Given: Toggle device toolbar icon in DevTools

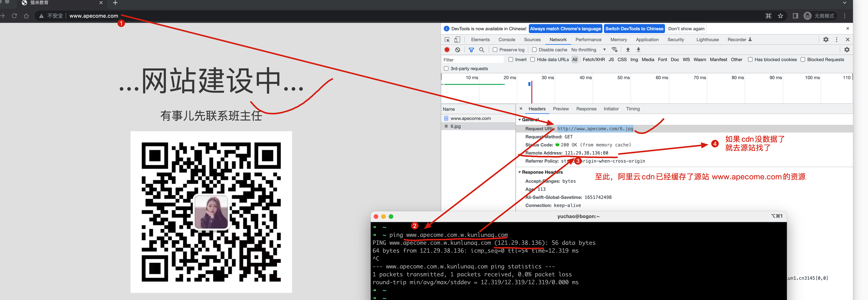Looking at the screenshot, I should point(457,39).
